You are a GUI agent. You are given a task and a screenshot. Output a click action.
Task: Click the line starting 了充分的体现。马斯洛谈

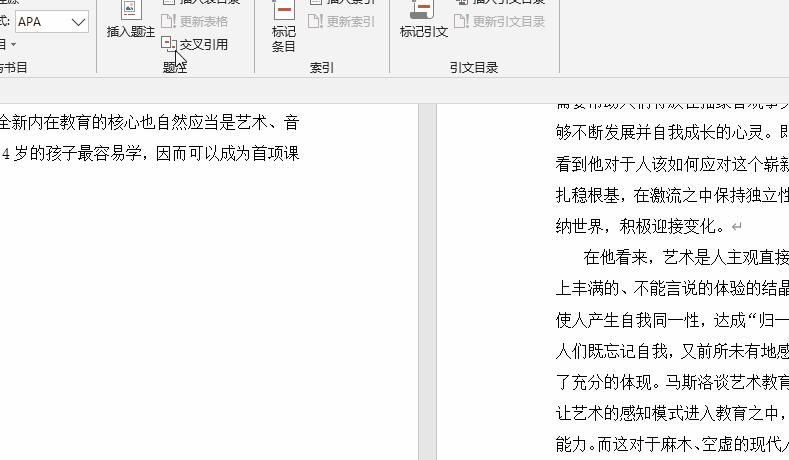click(672, 382)
